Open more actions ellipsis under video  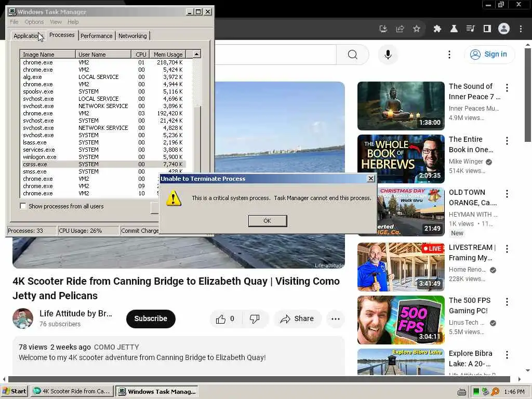click(x=336, y=318)
